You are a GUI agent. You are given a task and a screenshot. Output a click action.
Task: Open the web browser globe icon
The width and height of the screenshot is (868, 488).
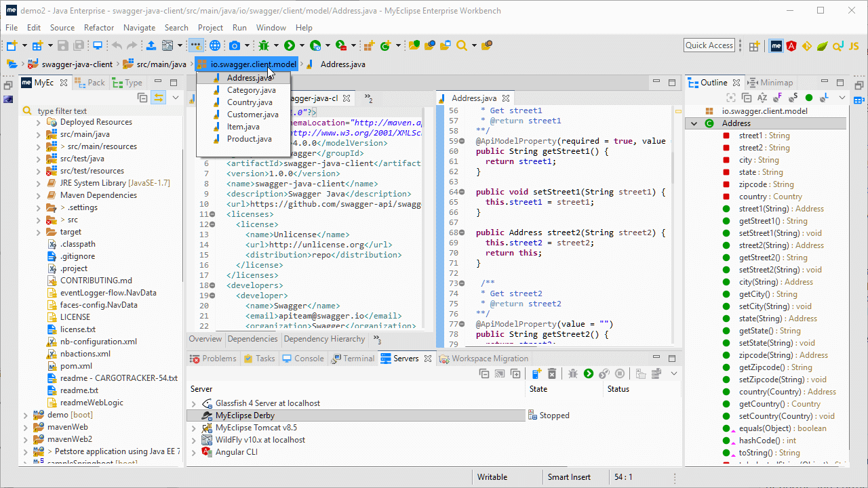215,45
